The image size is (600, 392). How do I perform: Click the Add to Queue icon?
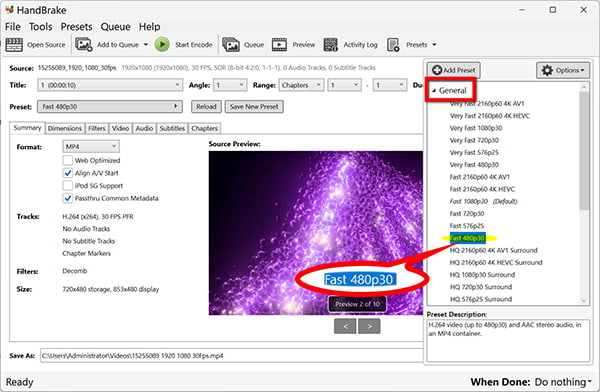click(x=83, y=44)
